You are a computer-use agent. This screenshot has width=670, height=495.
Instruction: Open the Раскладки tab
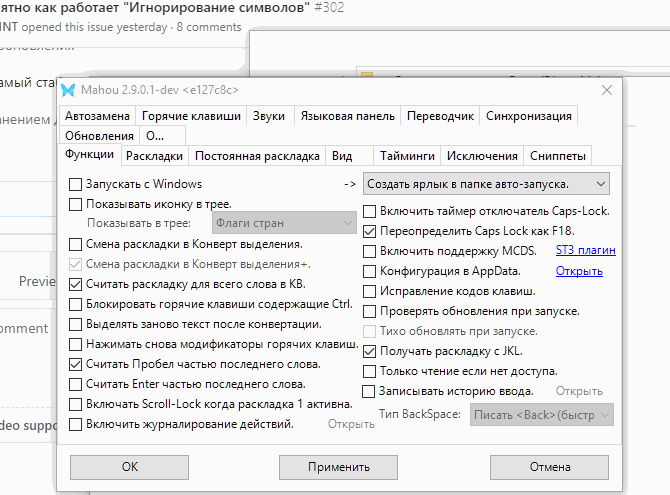154,156
